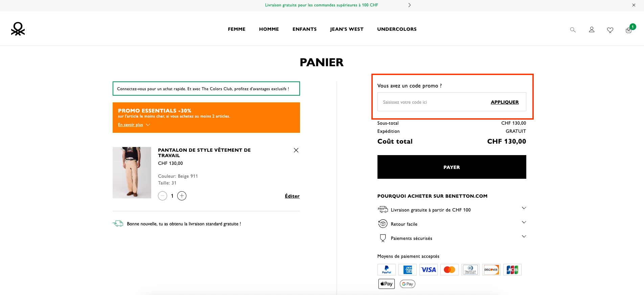Click the Éditer link on the pantalon item

pyautogui.click(x=292, y=196)
